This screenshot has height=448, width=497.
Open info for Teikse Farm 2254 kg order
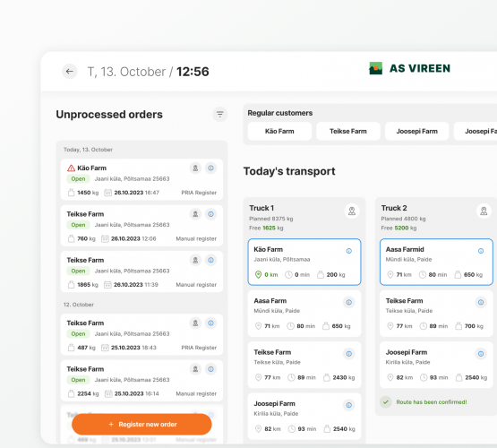point(210,369)
